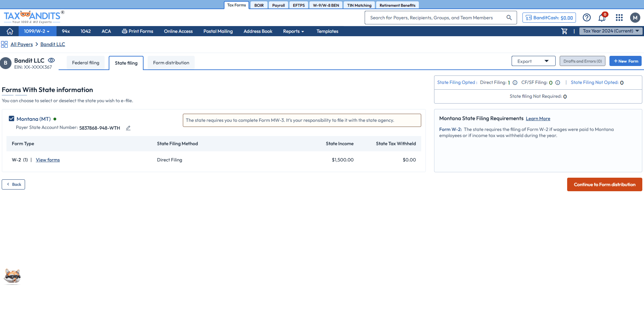Screen dimensions: 644x309
Task: Expand the Reports menu
Action: (x=294, y=31)
